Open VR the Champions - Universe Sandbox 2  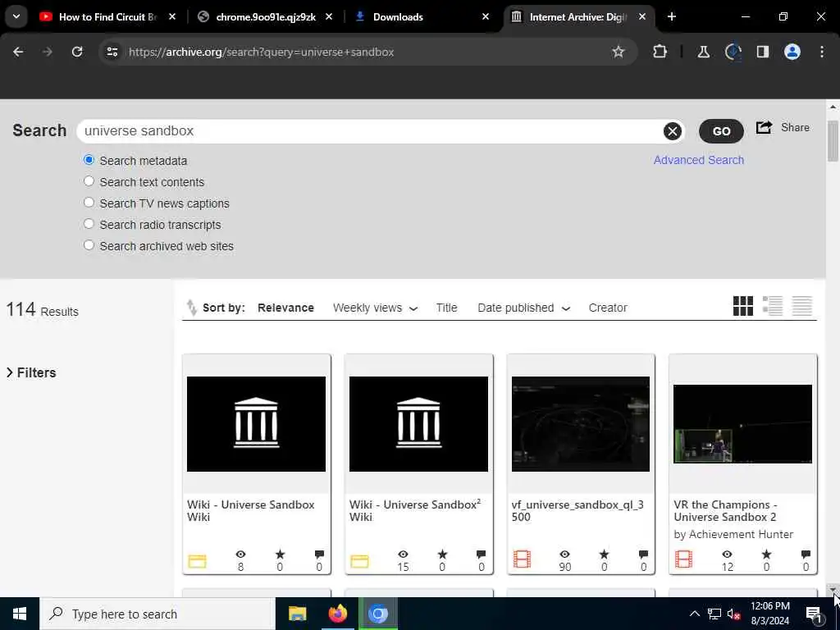coord(725,510)
